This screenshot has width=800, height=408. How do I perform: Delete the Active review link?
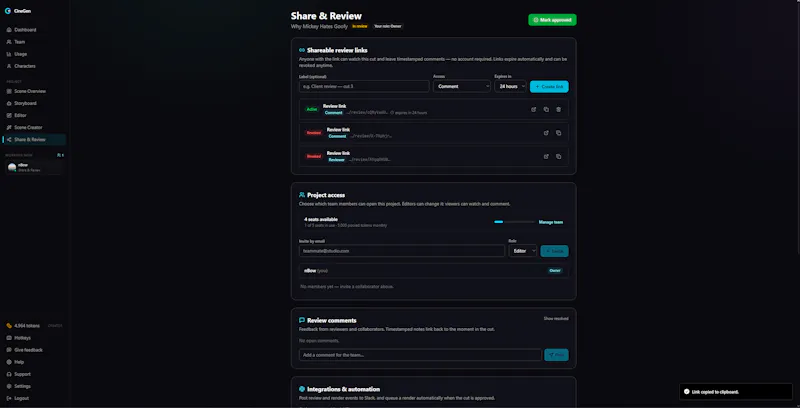[x=558, y=110]
